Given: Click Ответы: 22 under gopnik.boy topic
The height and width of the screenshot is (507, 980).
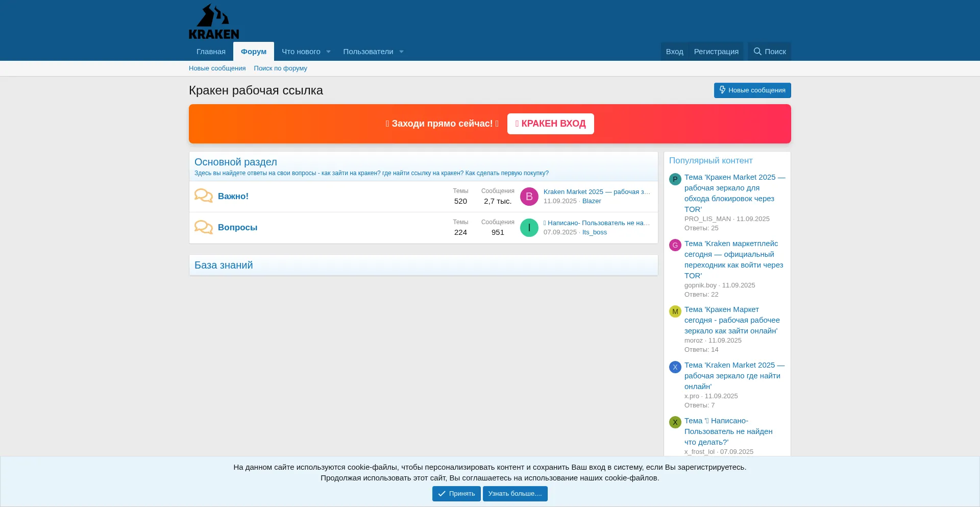Looking at the screenshot, I should tap(701, 295).
